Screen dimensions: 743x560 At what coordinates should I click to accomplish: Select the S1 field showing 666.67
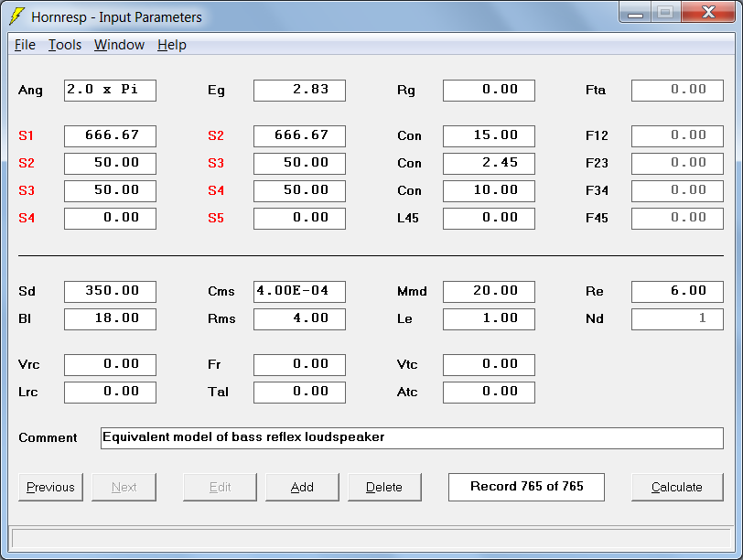click(110, 136)
